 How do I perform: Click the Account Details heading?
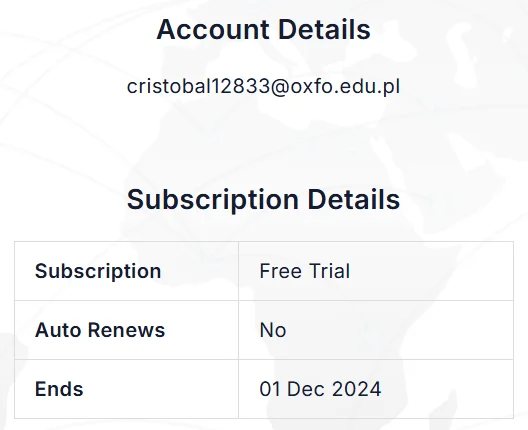pyautogui.click(x=264, y=30)
